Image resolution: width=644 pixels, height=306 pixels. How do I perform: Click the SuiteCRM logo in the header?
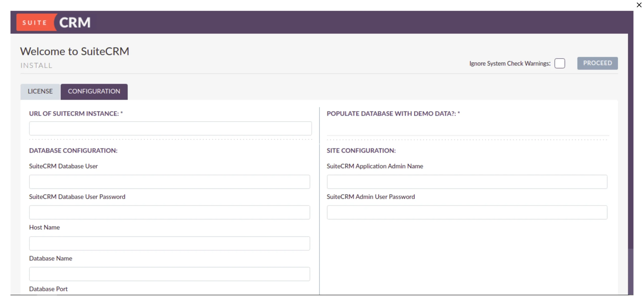click(54, 22)
